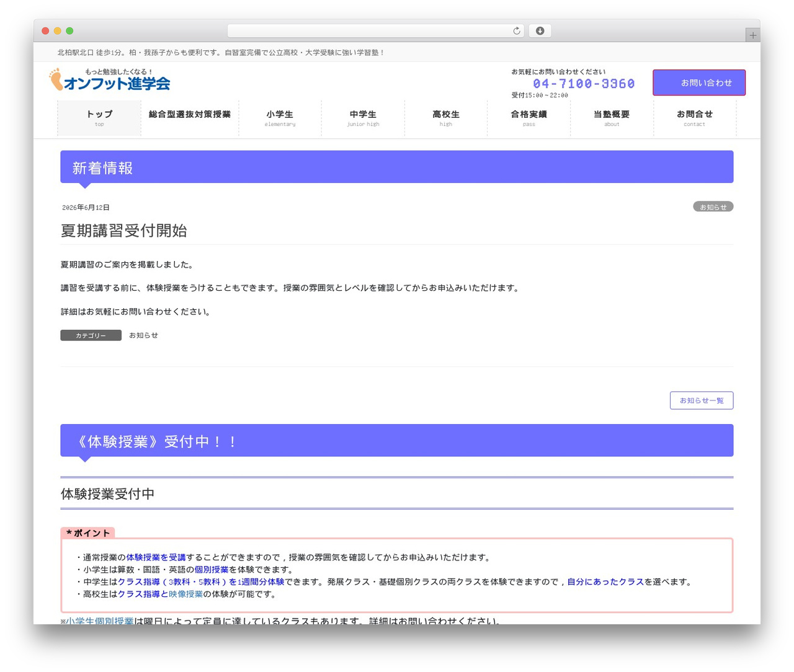Click the 受付15:00～22:00 hours text
The height and width of the screenshot is (672, 794).
(540, 95)
